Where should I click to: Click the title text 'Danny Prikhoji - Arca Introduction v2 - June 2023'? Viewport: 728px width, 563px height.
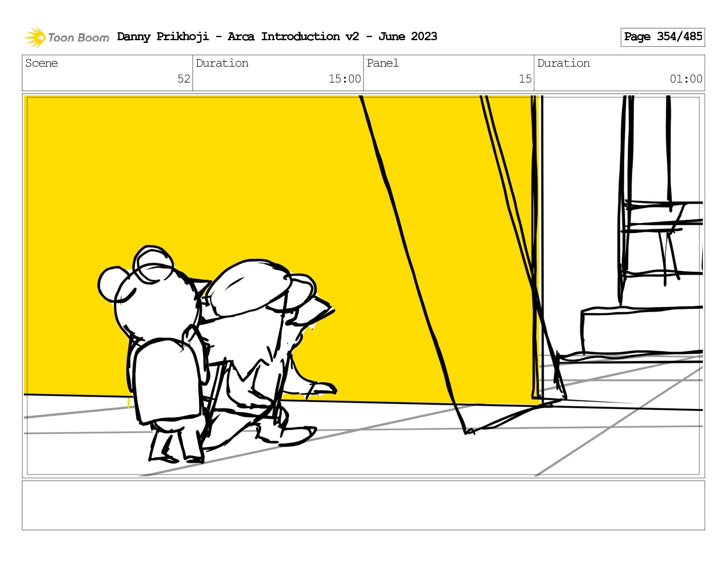(x=277, y=36)
